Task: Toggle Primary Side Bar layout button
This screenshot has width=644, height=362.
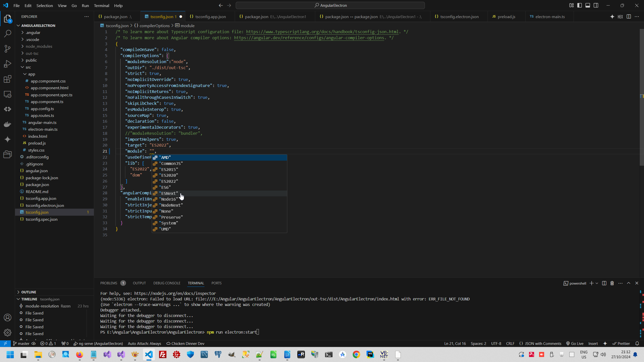Action: point(580,5)
